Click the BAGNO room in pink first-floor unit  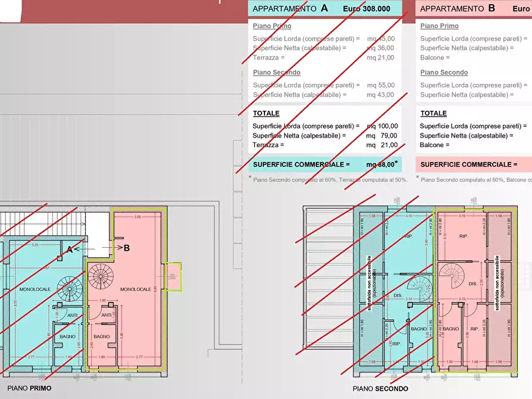click(102, 337)
